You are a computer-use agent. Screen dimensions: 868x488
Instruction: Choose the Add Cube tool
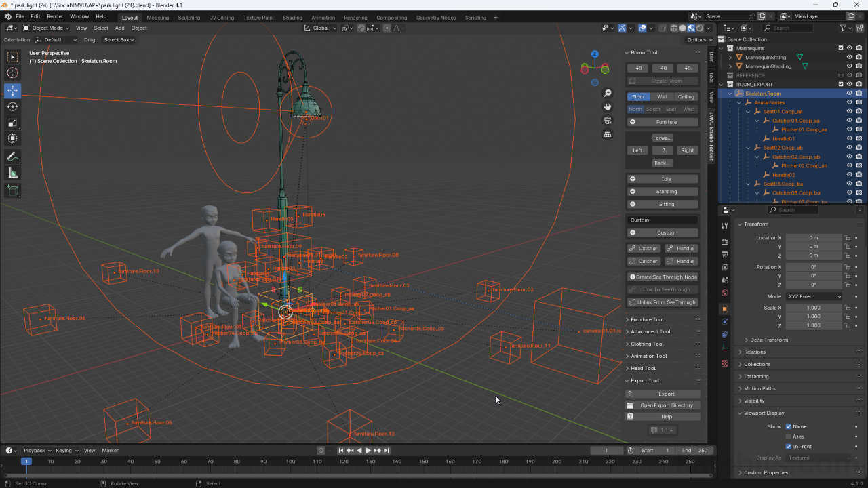click(x=13, y=191)
